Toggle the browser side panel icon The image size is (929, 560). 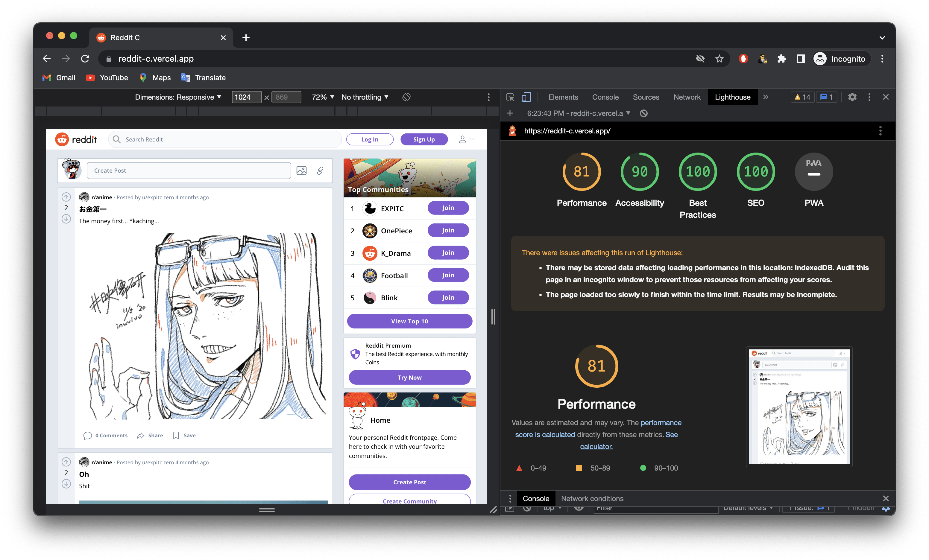[x=800, y=59]
